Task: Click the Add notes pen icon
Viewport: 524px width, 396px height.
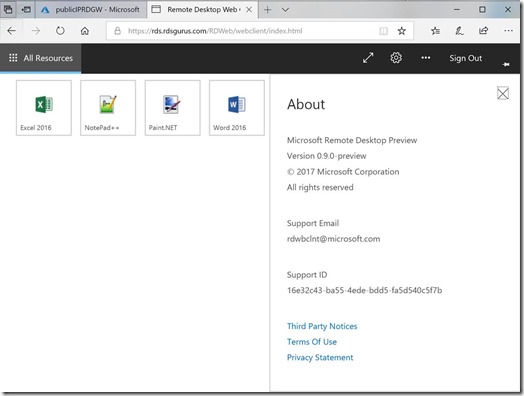Action: (459, 31)
